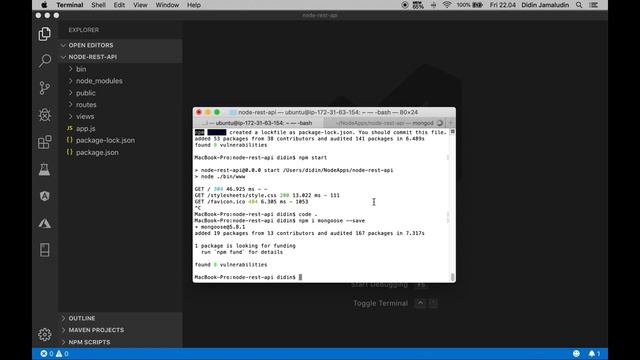Open Wi-Fi status in menu bar
Viewport: 640px width, 360px height.
tap(447, 5)
